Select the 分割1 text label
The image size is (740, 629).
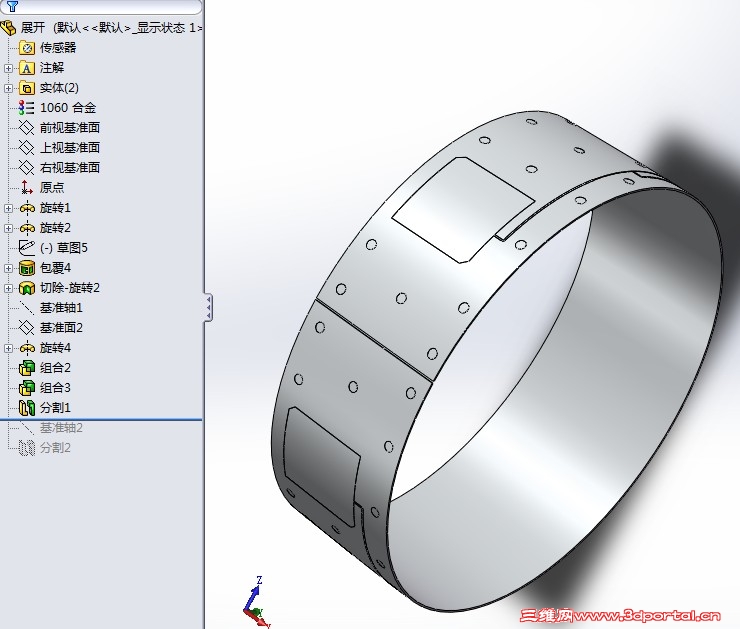tap(55, 408)
